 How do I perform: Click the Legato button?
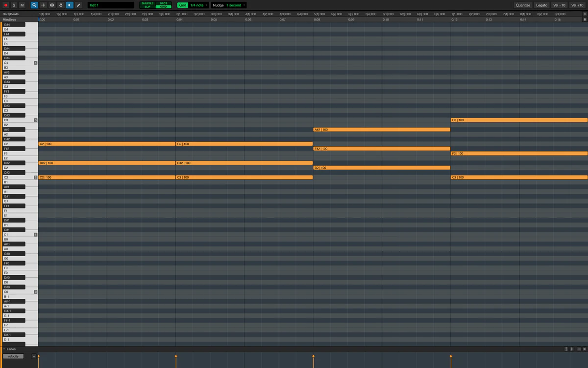pyautogui.click(x=541, y=5)
